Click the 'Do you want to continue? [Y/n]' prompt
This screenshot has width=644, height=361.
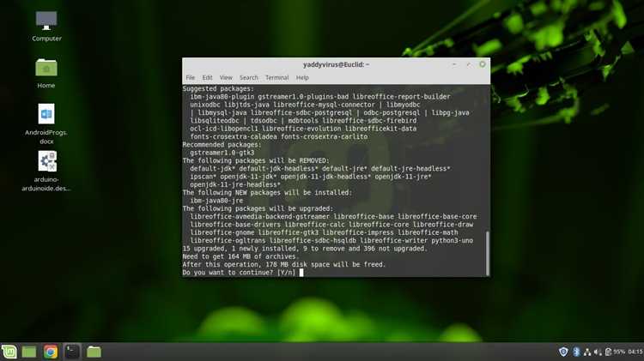[x=239, y=273]
